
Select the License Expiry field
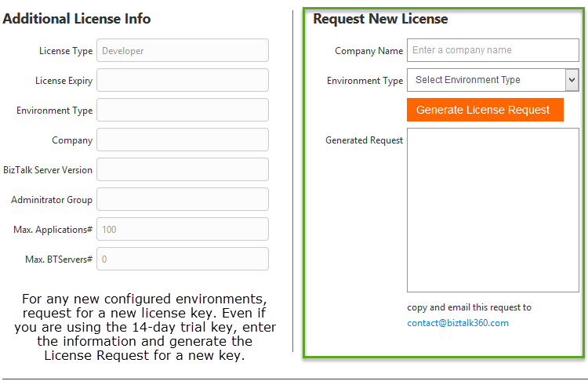click(x=182, y=80)
